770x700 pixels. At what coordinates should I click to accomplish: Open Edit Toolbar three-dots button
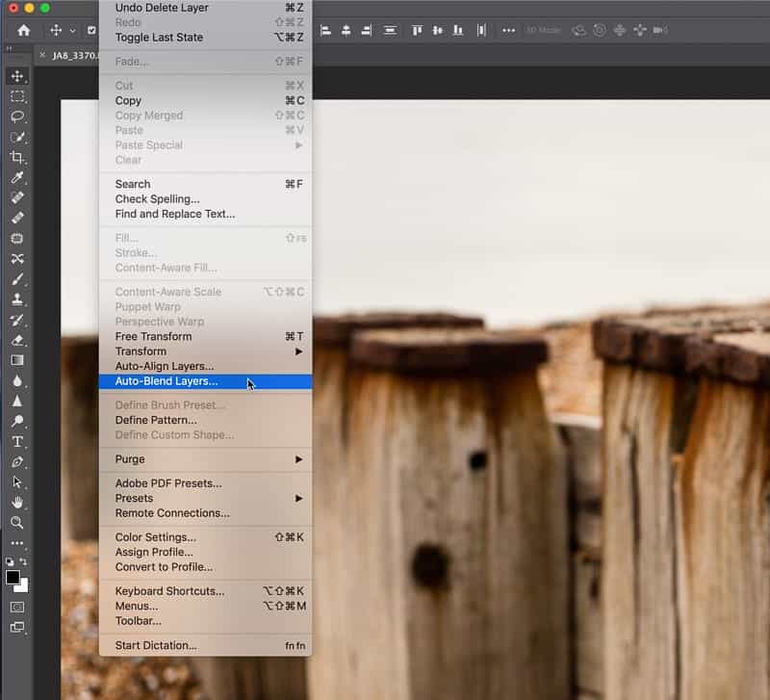[17, 543]
